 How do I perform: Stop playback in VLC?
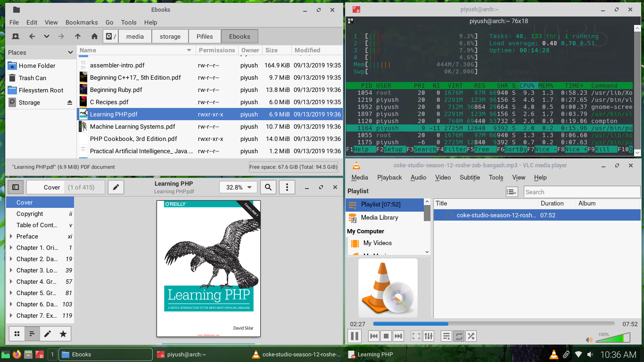tap(386, 336)
